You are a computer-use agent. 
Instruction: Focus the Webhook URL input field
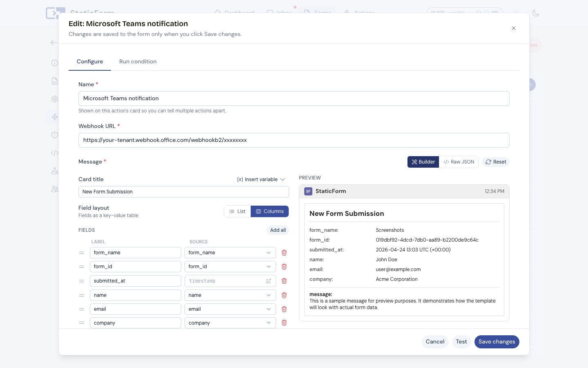pyautogui.click(x=294, y=140)
